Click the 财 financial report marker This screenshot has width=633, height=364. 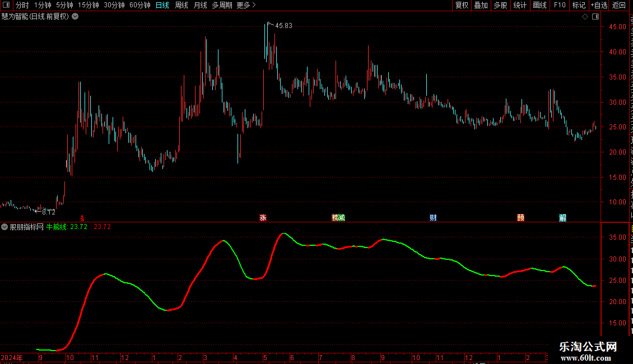click(433, 218)
